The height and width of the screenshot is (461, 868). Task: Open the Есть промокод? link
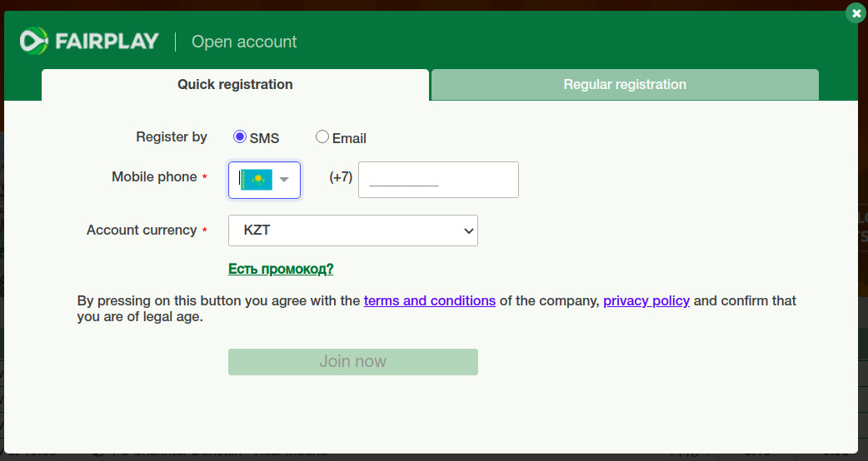point(281,269)
